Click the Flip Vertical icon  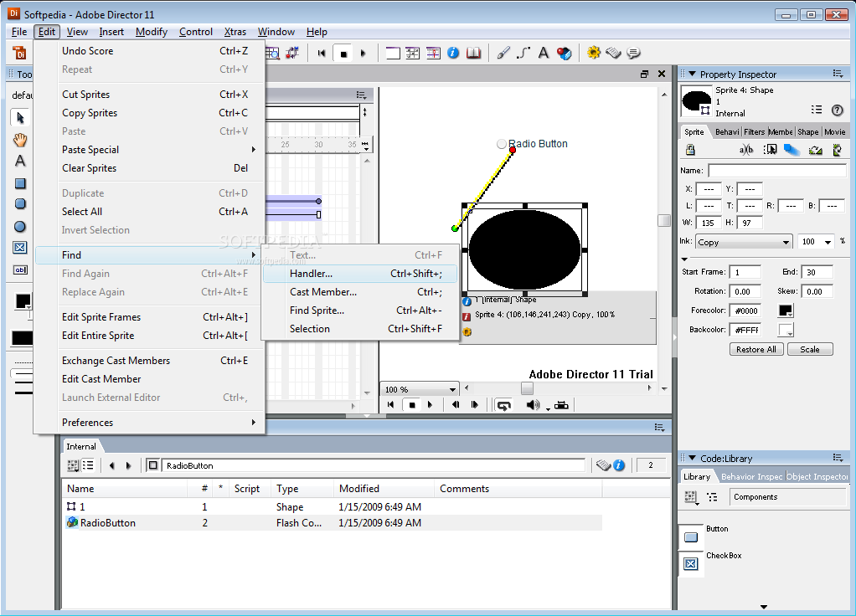(837, 150)
